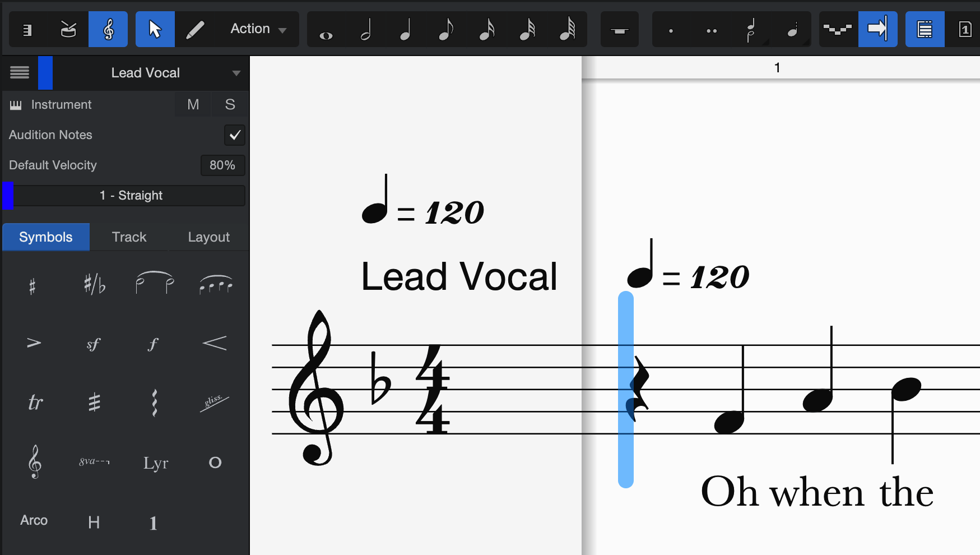
Task: Choose the Lyr lyrics symbol
Action: pyautogui.click(x=155, y=463)
